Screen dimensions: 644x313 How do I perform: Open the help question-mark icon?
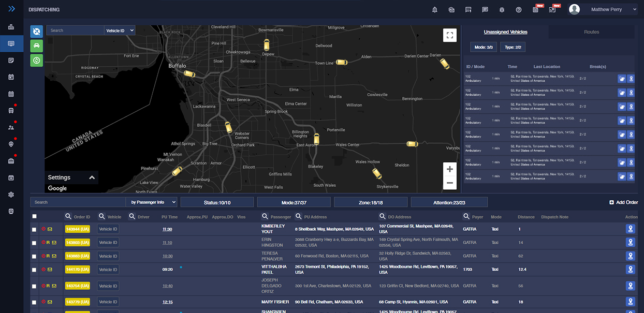518,9
